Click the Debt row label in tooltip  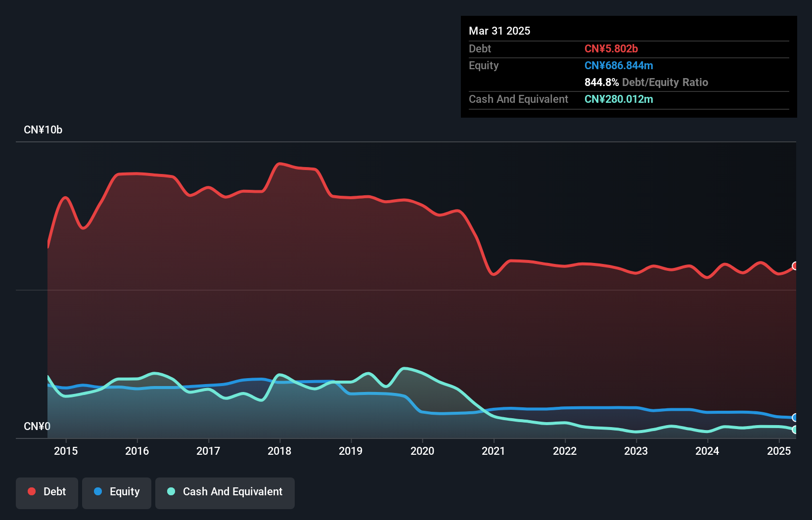(480, 48)
